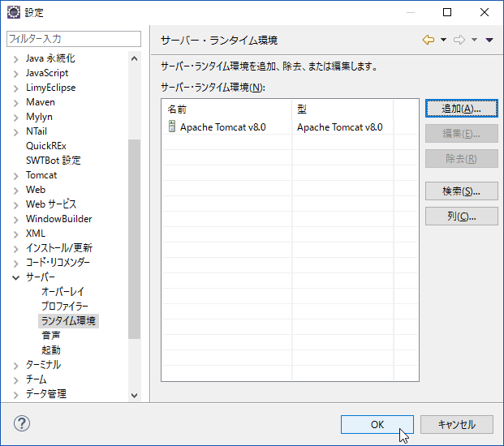Select the Maven label in tree
This screenshot has height=446, width=504.
[41, 102]
